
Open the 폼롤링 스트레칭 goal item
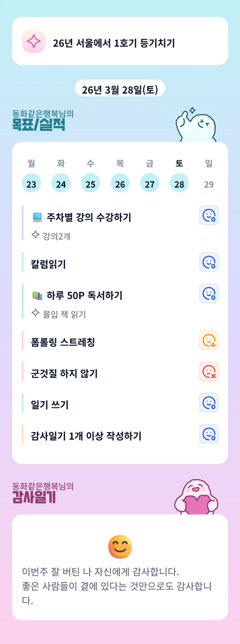click(x=63, y=342)
